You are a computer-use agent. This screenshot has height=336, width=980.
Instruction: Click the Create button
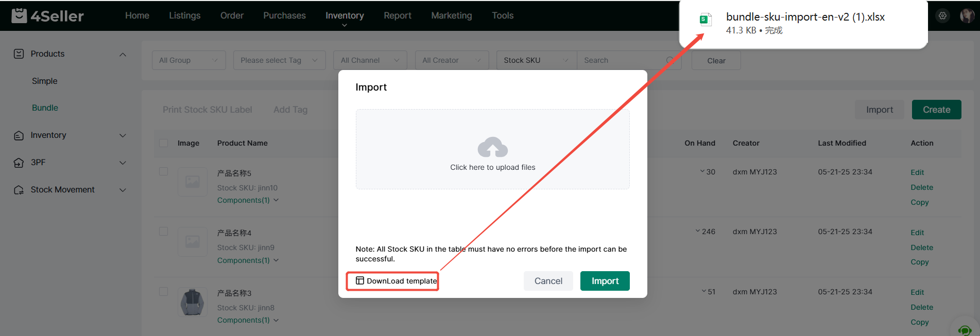(937, 110)
